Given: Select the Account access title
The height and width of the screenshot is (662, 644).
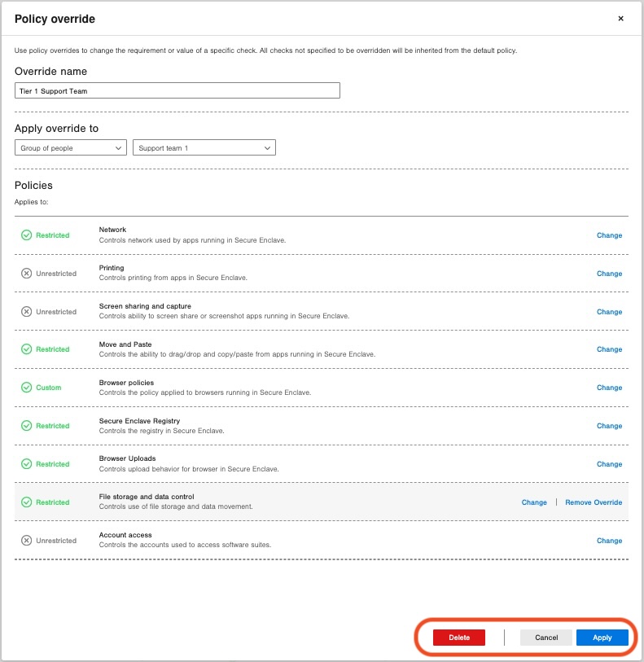Looking at the screenshot, I should [125, 535].
